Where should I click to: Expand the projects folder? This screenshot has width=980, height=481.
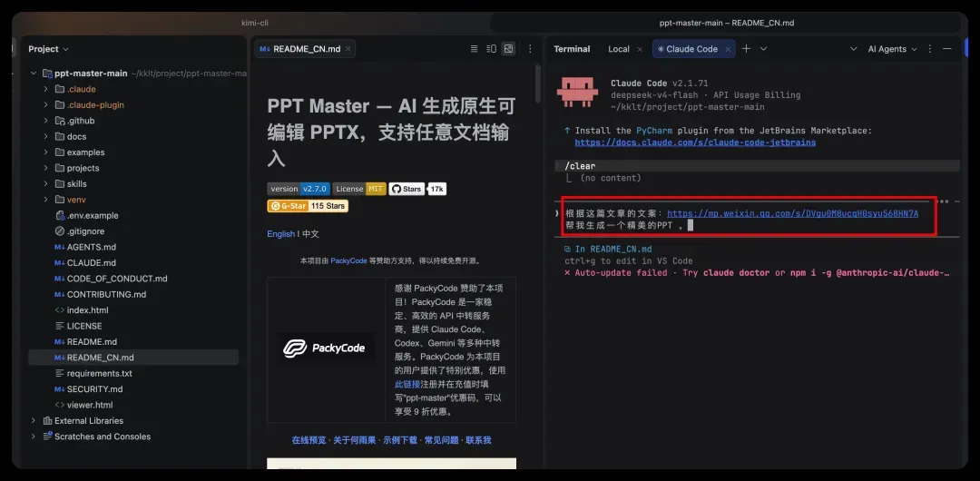(x=45, y=168)
